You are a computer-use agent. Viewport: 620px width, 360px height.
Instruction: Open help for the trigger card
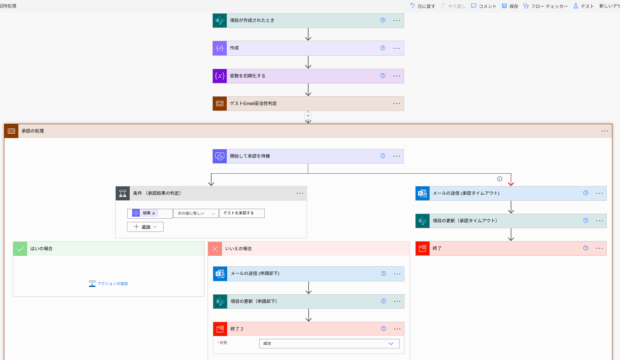click(383, 20)
